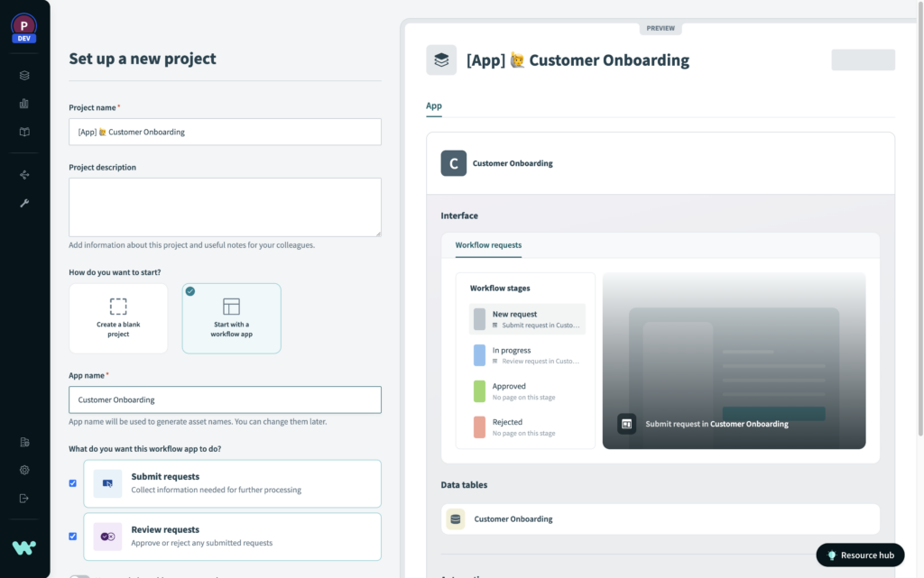
Task: Open the Resource hub
Action: click(x=858, y=555)
